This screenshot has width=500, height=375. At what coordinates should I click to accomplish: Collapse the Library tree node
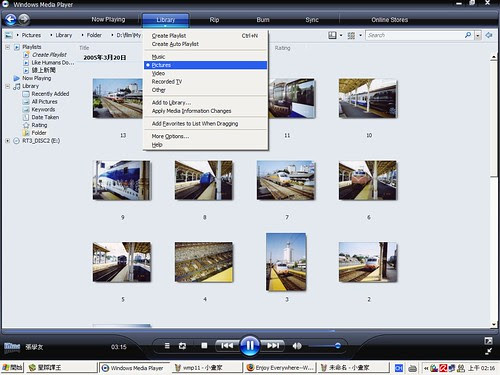point(7,86)
